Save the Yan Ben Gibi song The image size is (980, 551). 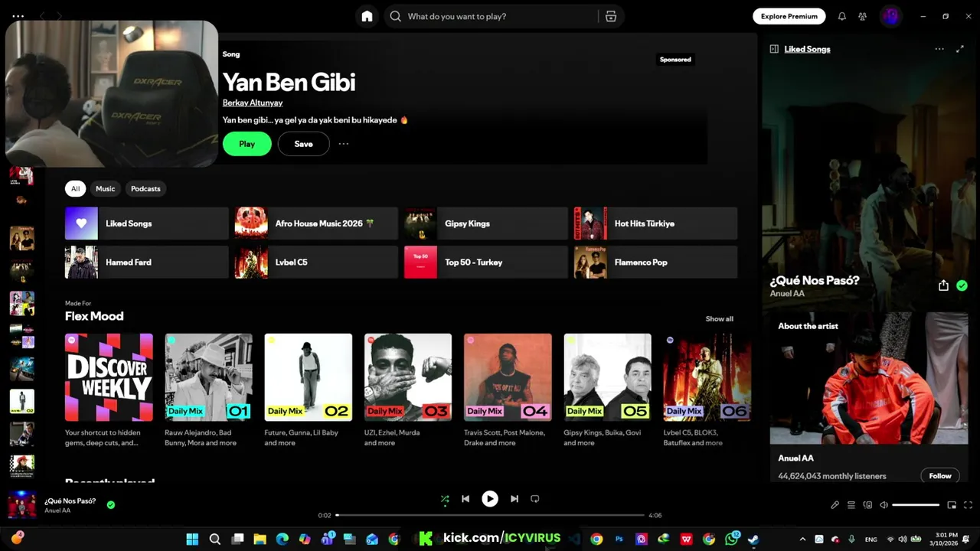(x=303, y=144)
